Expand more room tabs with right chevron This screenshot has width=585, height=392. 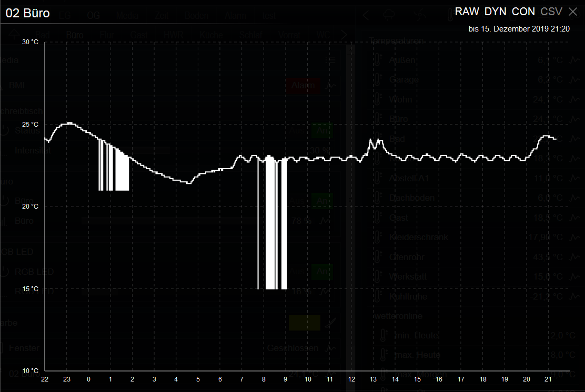(x=344, y=35)
